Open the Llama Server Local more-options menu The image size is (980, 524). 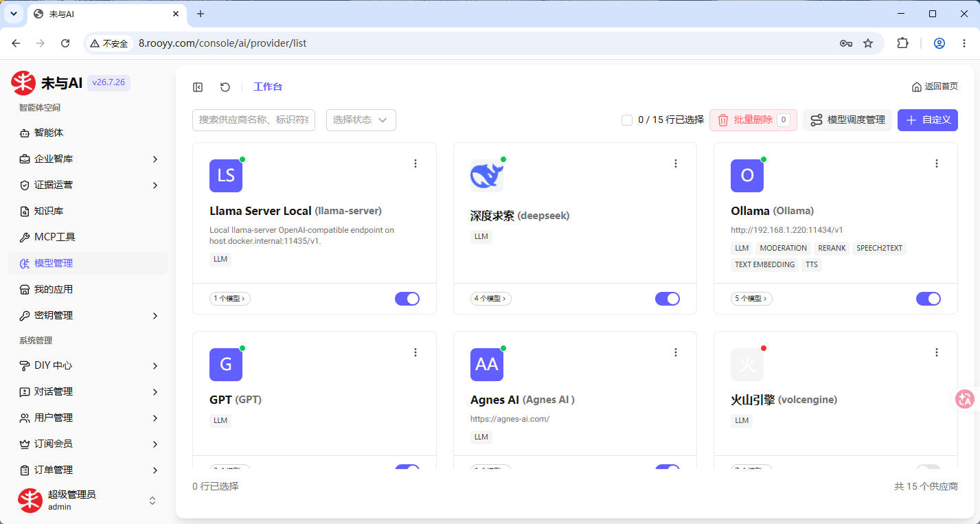tap(415, 163)
